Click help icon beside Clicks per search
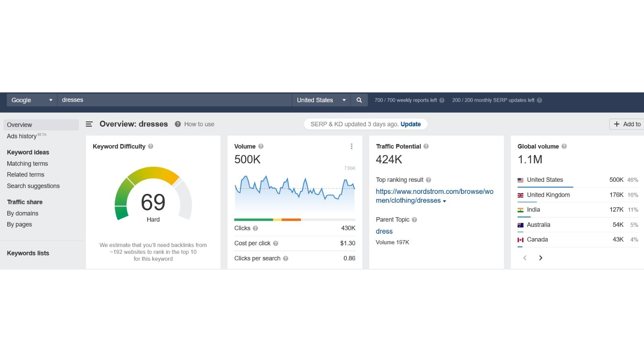 coord(285,259)
